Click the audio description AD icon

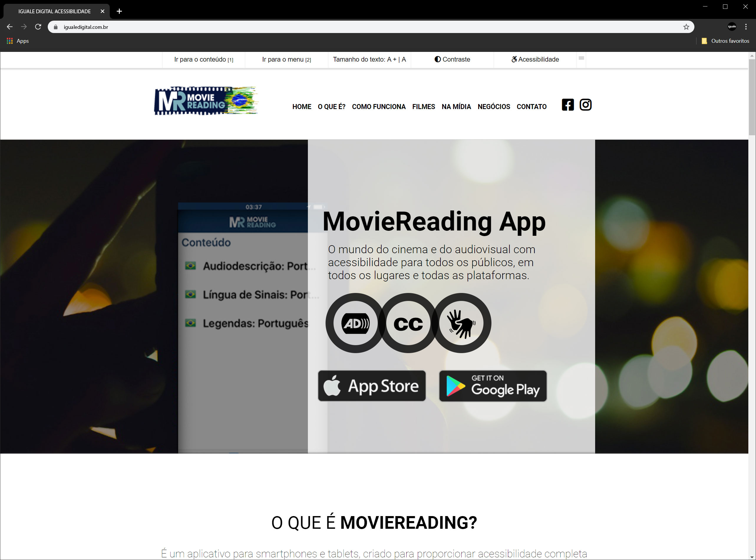tap(356, 323)
